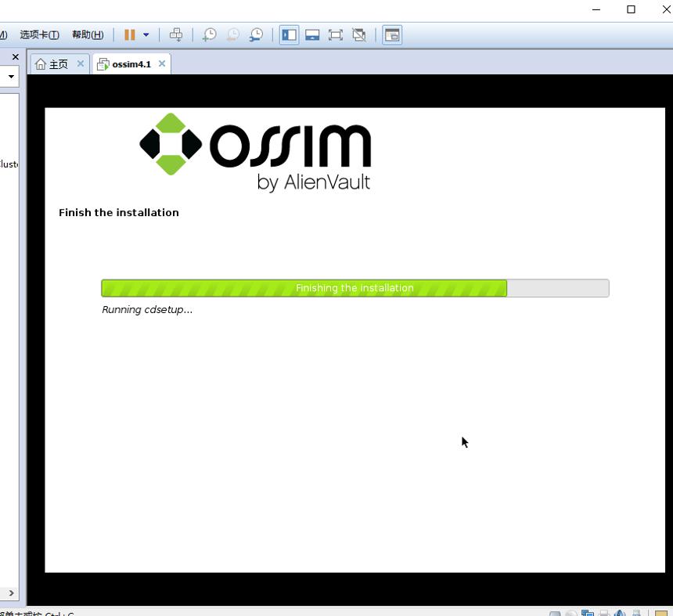The image size is (673, 616).
Task: Toggle Unity mode icon
Action: click(x=359, y=34)
